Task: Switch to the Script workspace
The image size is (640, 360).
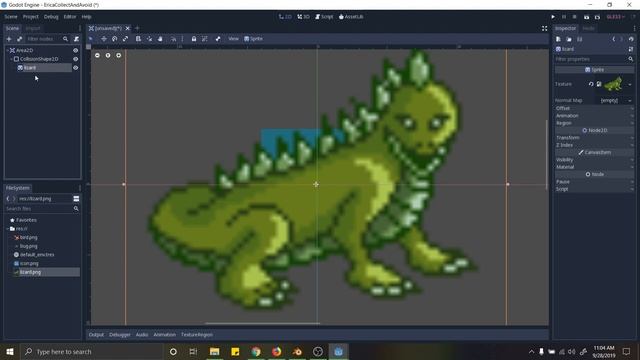Action: [x=324, y=17]
